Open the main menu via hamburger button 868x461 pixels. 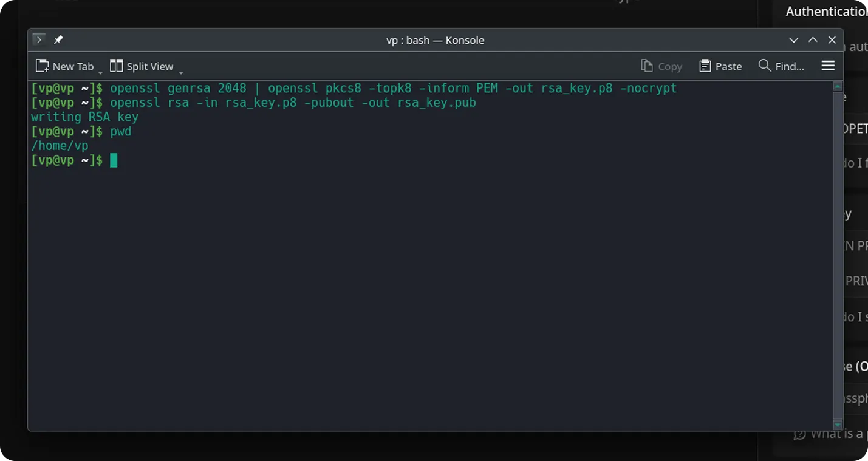(x=828, y=66)
